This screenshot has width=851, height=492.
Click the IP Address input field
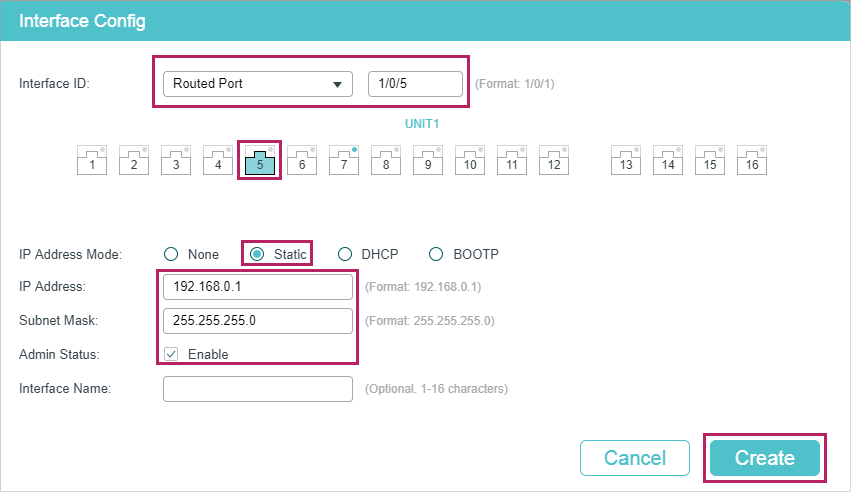point(257,287)
